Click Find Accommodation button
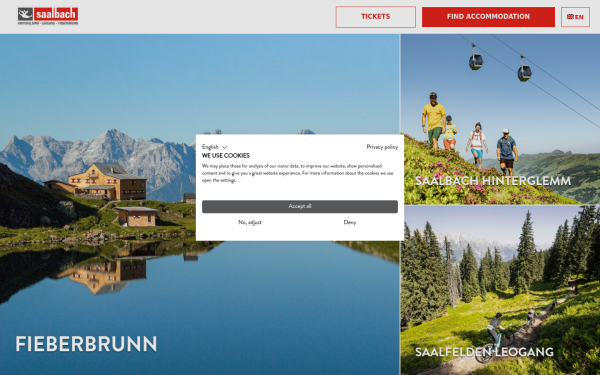 pyautogui.click(x=488, y=17)
